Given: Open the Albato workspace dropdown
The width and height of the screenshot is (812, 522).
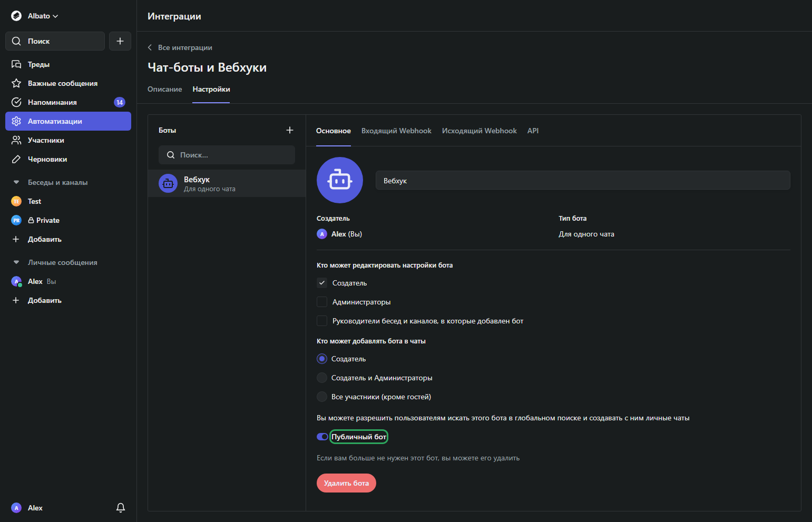Looking at the screenshot, I should (x=35, y=16).
